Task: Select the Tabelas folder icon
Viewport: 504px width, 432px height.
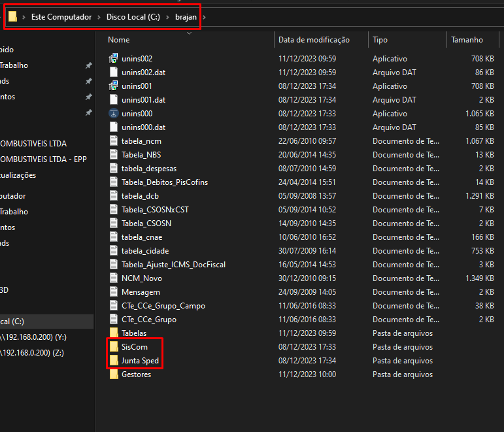Action: 114,333
